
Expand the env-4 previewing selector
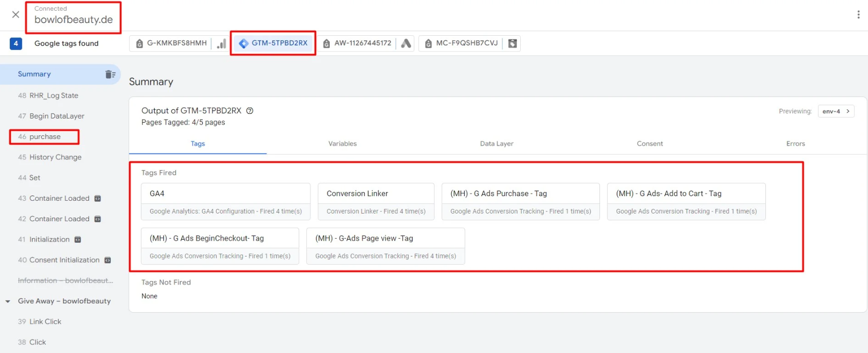pyautogui.click(x=836, y=111)
